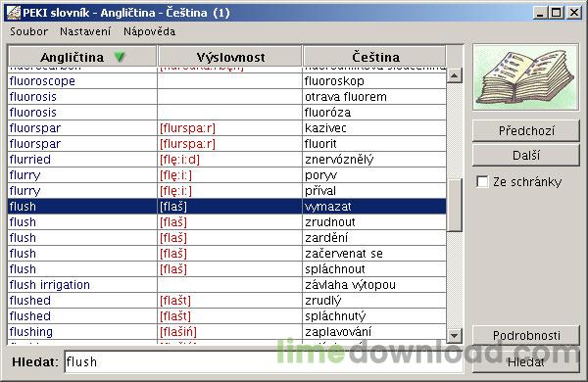This screenshot has width=588, height=382.
Task: Click the Předchozí button
Action: (526, 131)
